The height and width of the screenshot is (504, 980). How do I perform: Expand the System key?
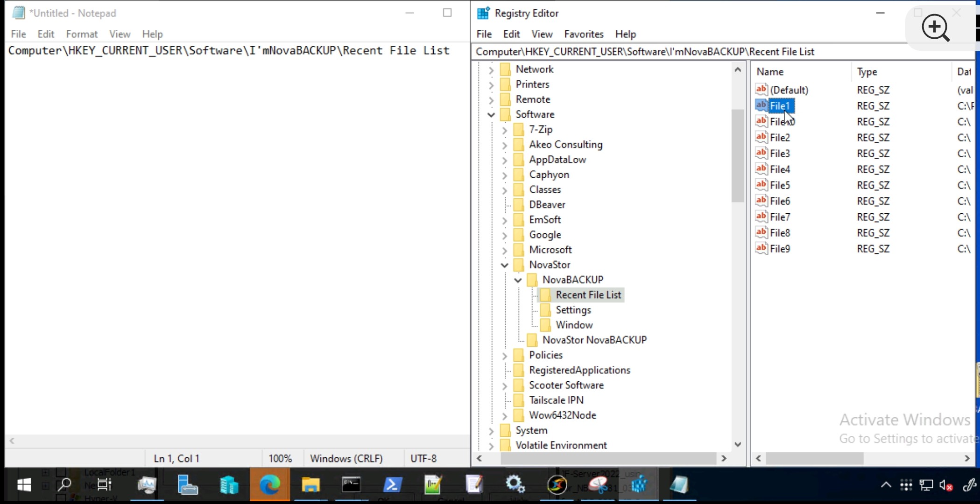[491, 430]
